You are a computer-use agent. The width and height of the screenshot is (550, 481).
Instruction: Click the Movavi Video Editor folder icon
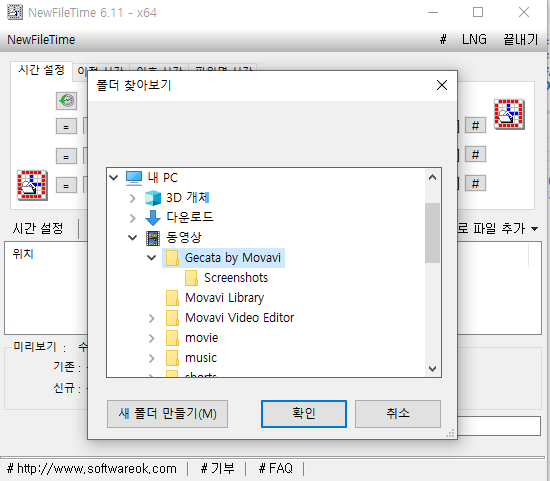point(172,318)
